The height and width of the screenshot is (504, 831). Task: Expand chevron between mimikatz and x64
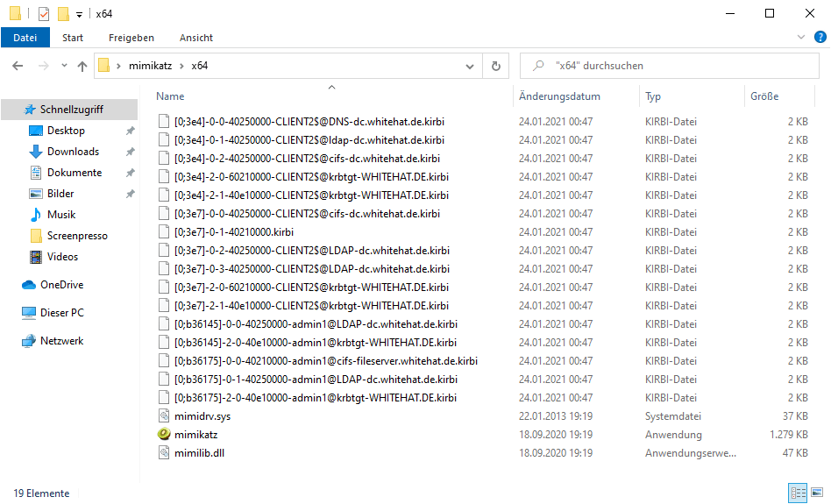[181, 66]
